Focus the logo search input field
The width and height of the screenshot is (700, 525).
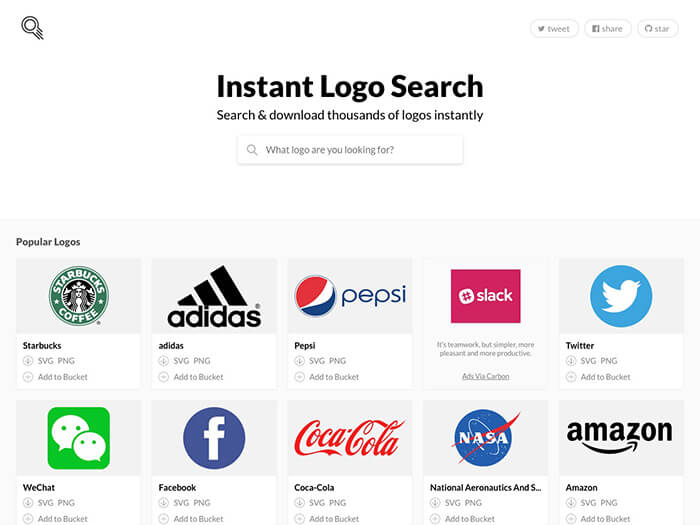tap(350, 150)
